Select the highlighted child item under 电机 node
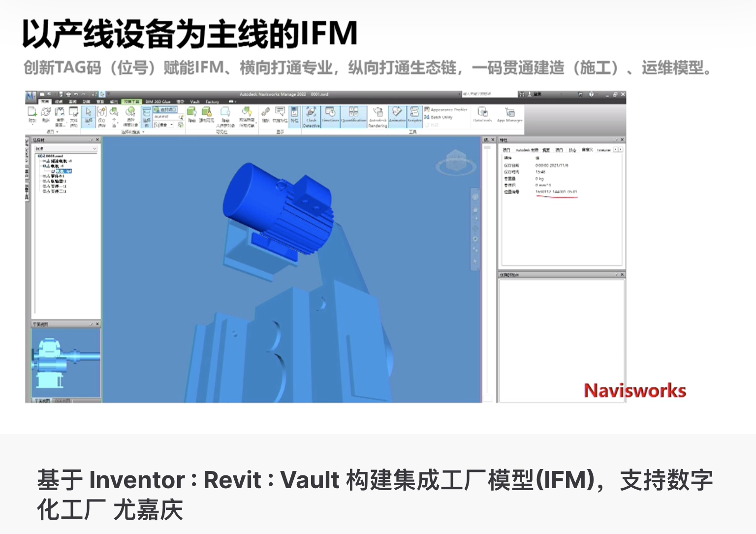The height and width of the screenshot is (534, 756). (63, 171)
